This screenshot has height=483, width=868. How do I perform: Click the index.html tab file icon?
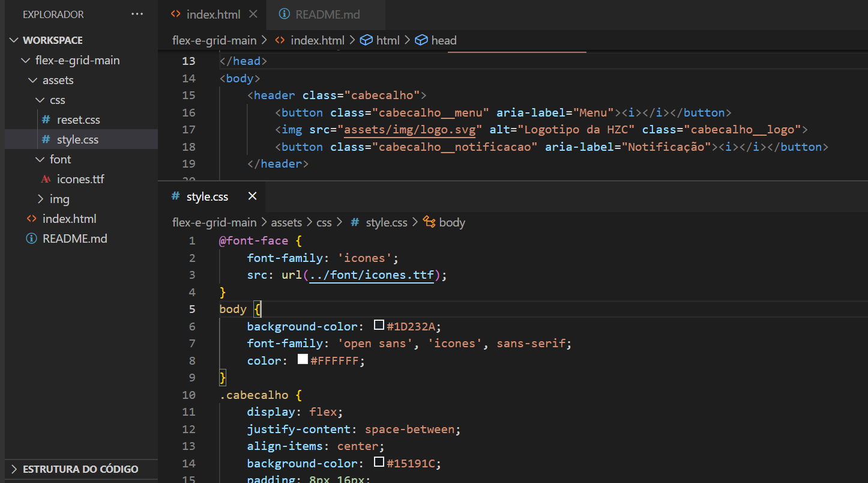(x=175, y=14)
